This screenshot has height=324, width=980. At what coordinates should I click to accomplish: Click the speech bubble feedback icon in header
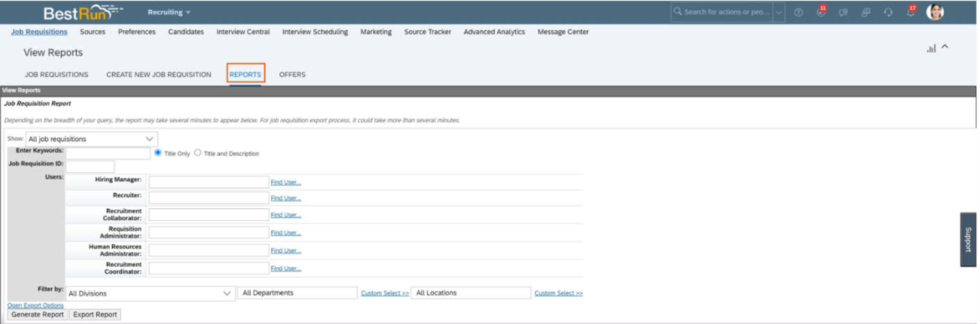click(843, 12)
